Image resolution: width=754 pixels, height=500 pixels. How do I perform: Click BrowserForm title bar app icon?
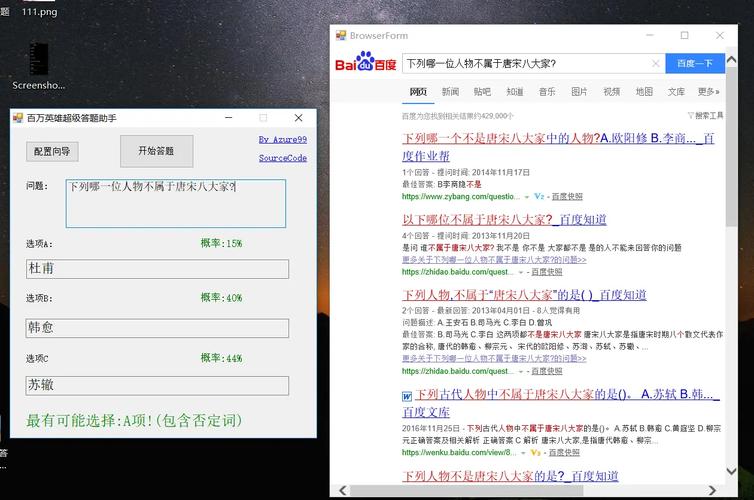pos(341,35)
